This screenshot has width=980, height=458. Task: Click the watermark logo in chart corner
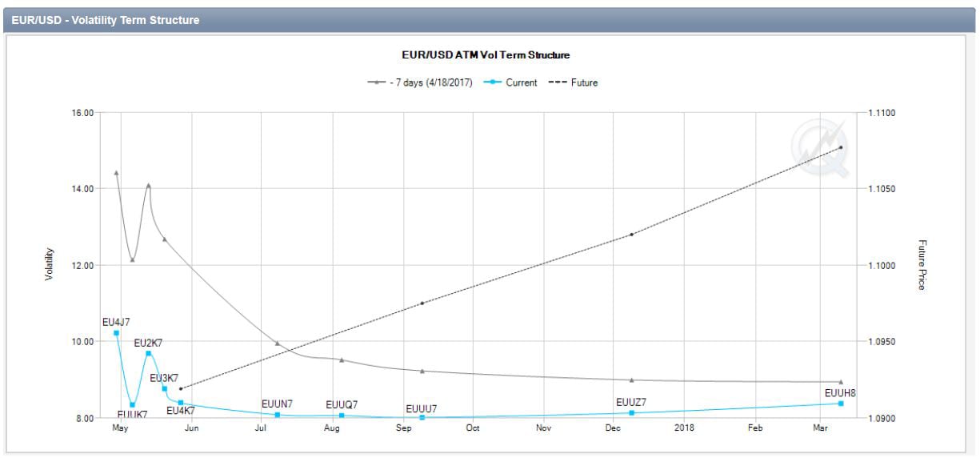(818, 148)
